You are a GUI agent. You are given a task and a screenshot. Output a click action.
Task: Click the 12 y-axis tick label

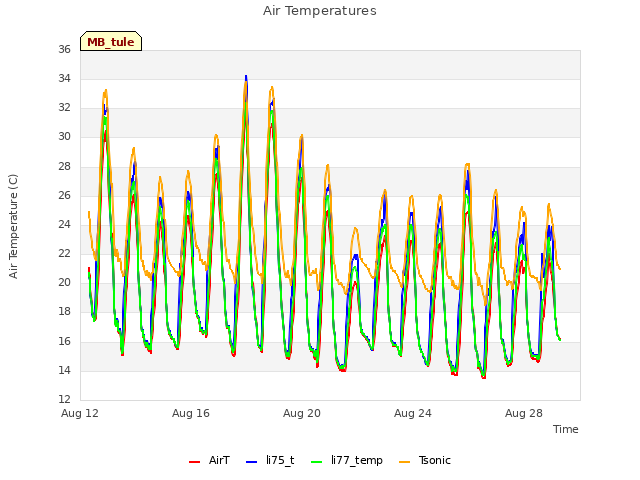(64, 399)
